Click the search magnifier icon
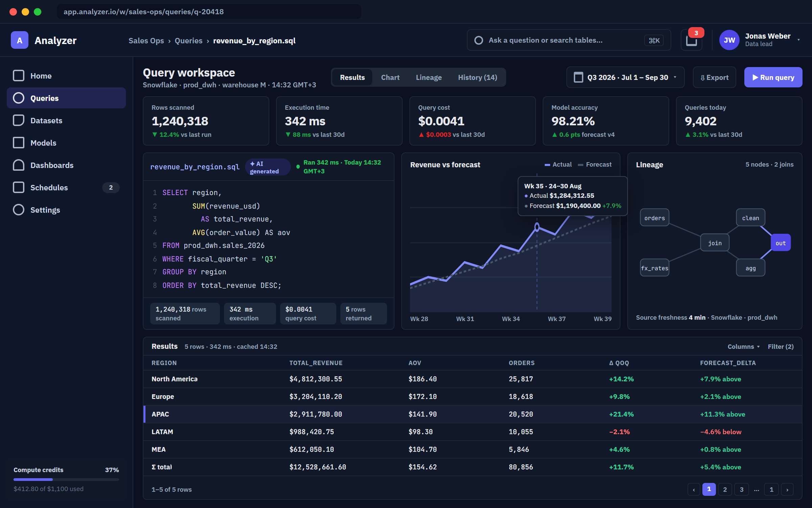The width and height of the screenshot is (812, 508). (x=478, y=40)
